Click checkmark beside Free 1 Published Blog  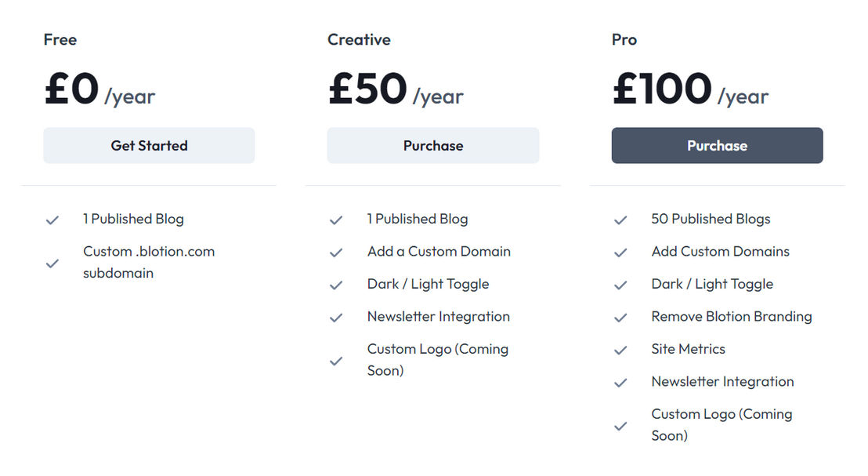click(x=52, y=220)
